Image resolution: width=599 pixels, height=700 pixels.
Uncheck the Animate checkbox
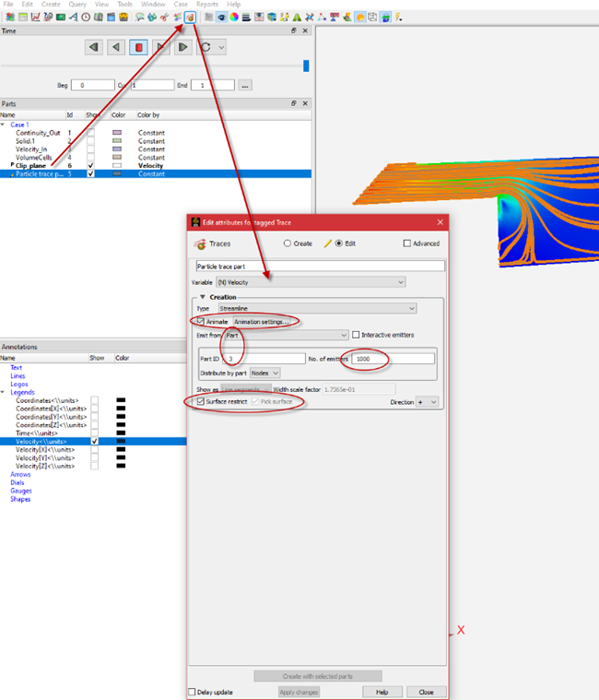(x=201, y=322)
